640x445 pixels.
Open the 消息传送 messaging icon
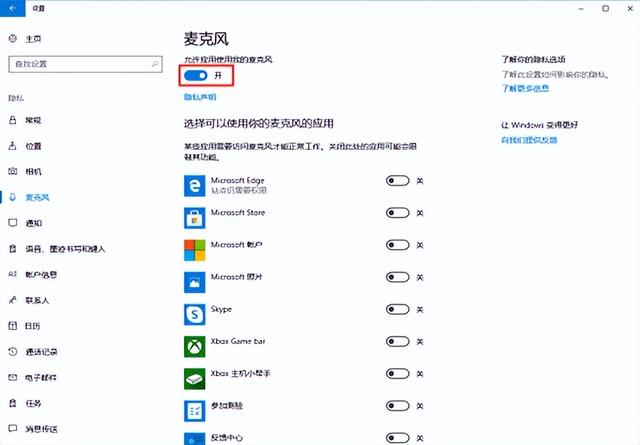(x=13, y=429)
